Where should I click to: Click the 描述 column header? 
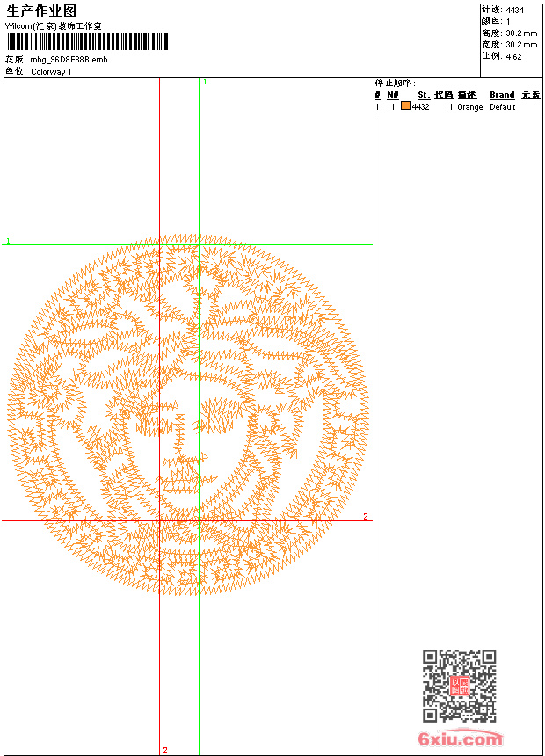click(466, 95)
